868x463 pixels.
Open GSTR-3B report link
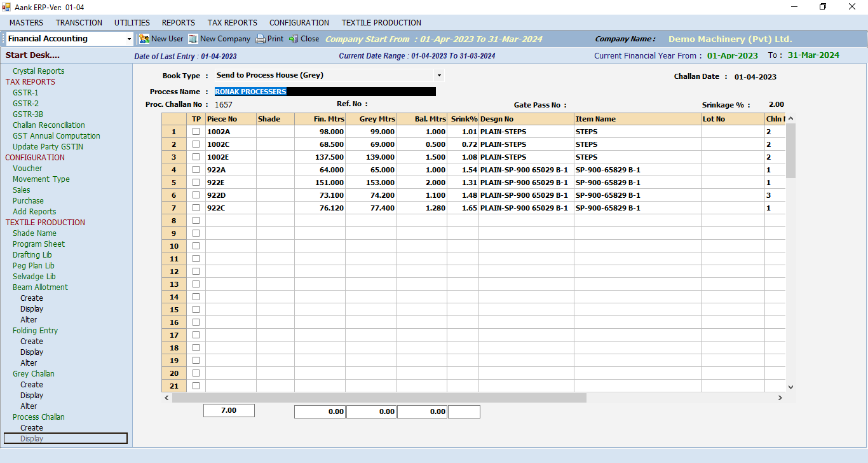[x=28, y=114]
